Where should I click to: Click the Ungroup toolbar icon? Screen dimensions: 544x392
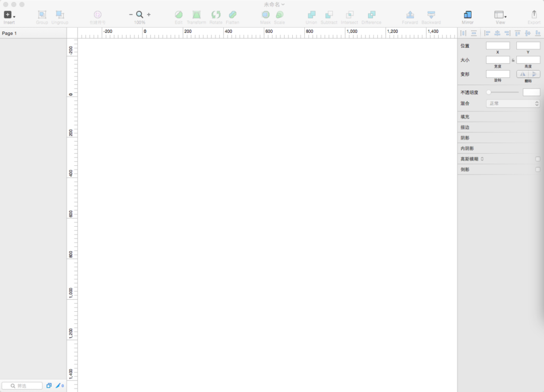click(59, 14)
